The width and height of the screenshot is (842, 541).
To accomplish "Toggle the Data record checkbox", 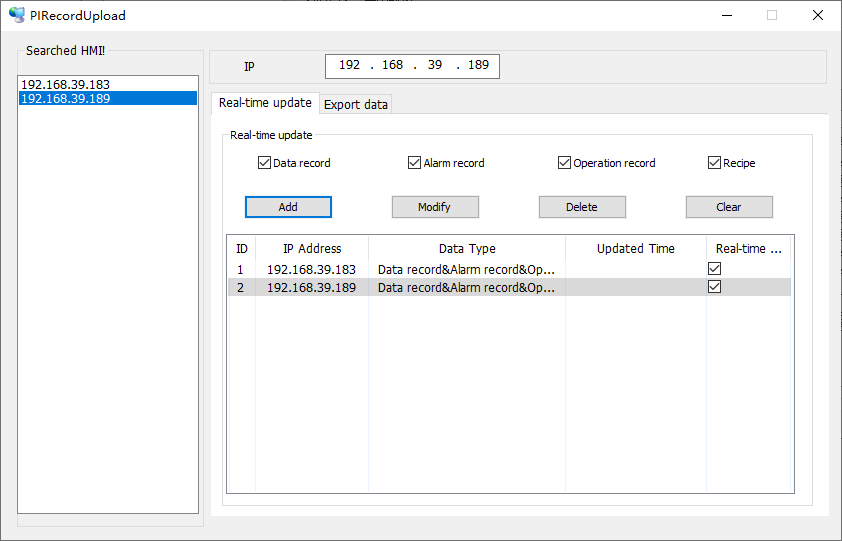I will (265, 163).
